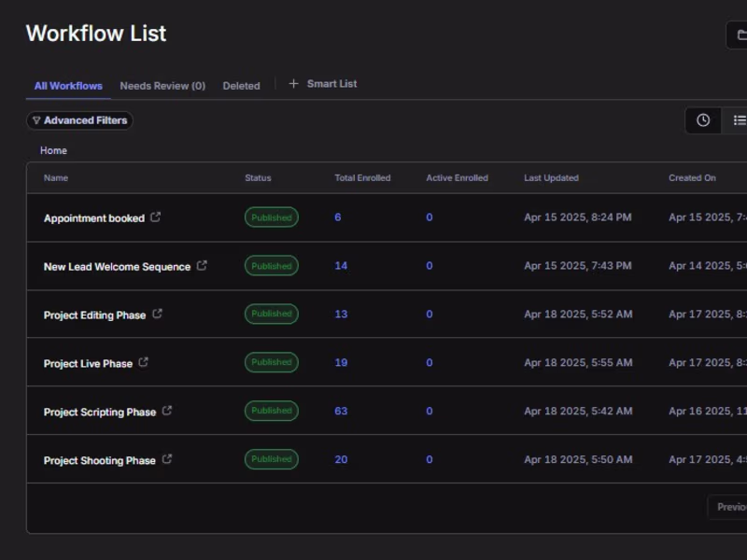
Task: Open the Deleted tab
Action: (x=241, y=86)
